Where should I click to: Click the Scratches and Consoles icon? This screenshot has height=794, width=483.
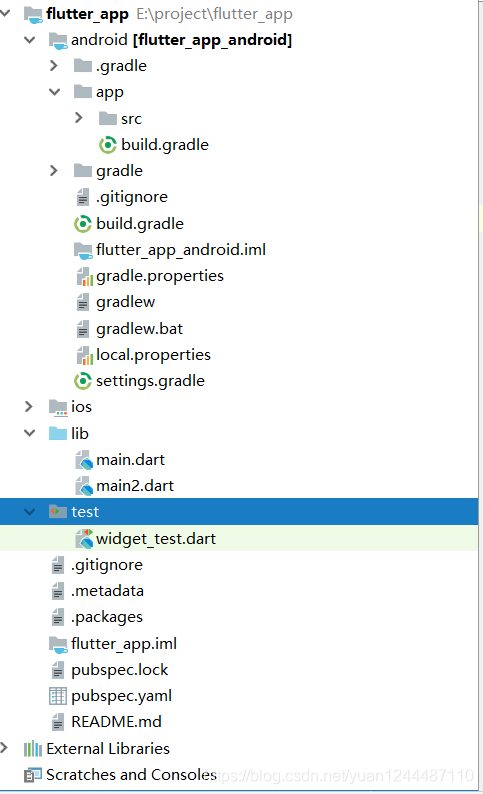[33, 775]
